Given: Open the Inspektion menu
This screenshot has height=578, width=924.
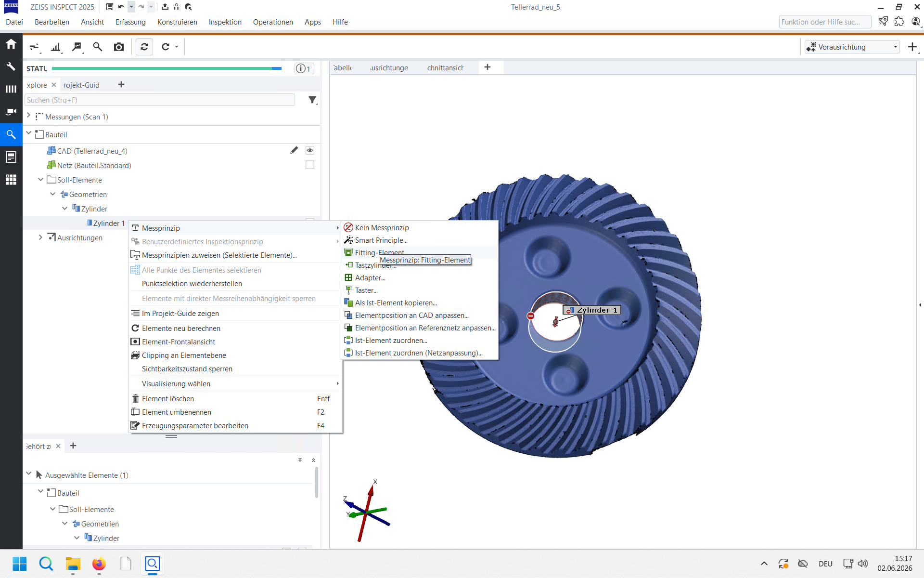Looking at the screenshot, I should click(225, 22).
